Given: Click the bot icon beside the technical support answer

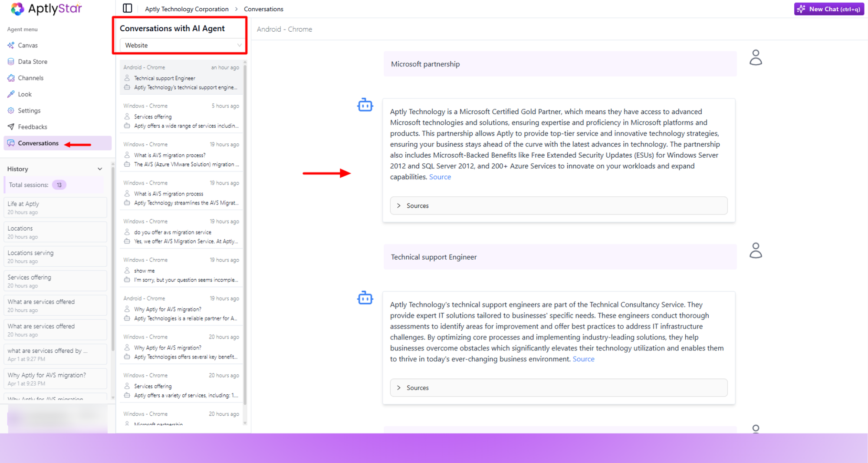Looking at the screenshot, I should point(365,298).
